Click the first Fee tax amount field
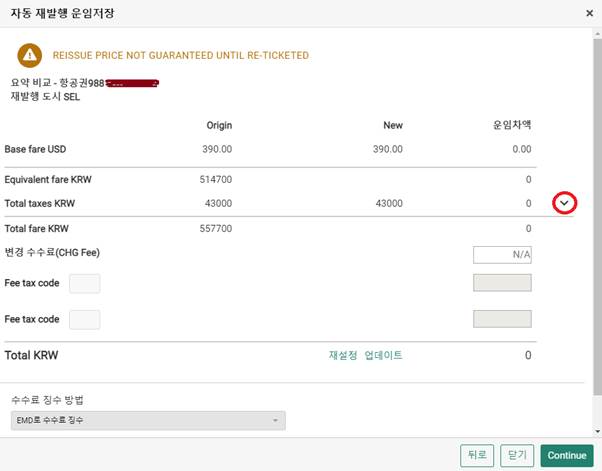The width and height of the screenshot is (602, 471). (x=502, y=283)
